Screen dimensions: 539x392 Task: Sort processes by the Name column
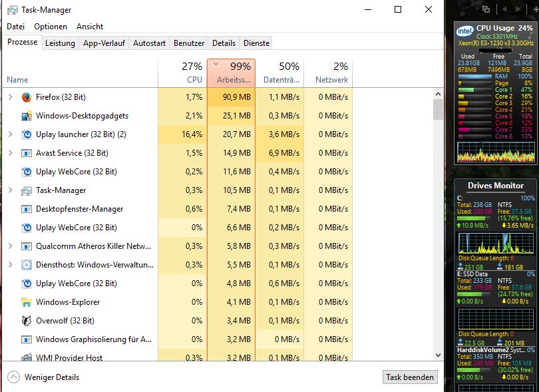(80, 73)
